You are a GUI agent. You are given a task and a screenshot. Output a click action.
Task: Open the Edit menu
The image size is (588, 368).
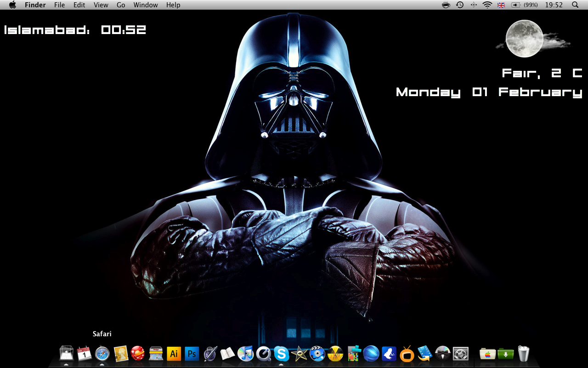point(79,5)
